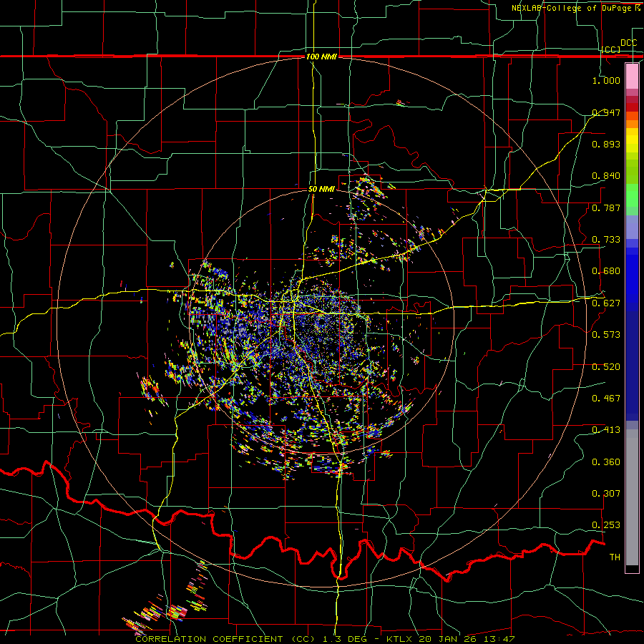This screenshot has width=644, height=644.
Task: Select the 0.787 legend value
Action: pos(606,208)
